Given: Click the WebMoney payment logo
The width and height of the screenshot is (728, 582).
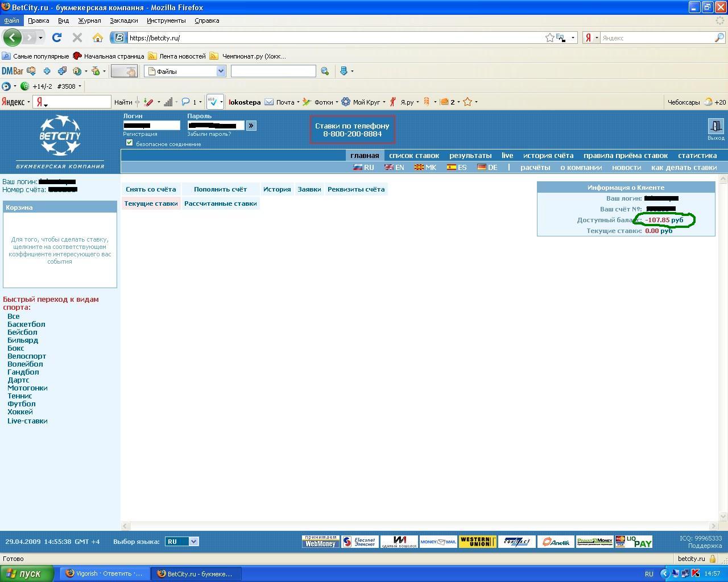Looking at the screenshot, I should [320, 542].
